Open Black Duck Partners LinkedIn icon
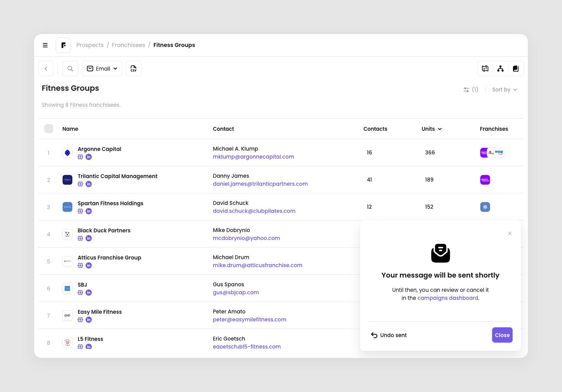This screenshot has height=392, width=562. click(x=89, y=238)
